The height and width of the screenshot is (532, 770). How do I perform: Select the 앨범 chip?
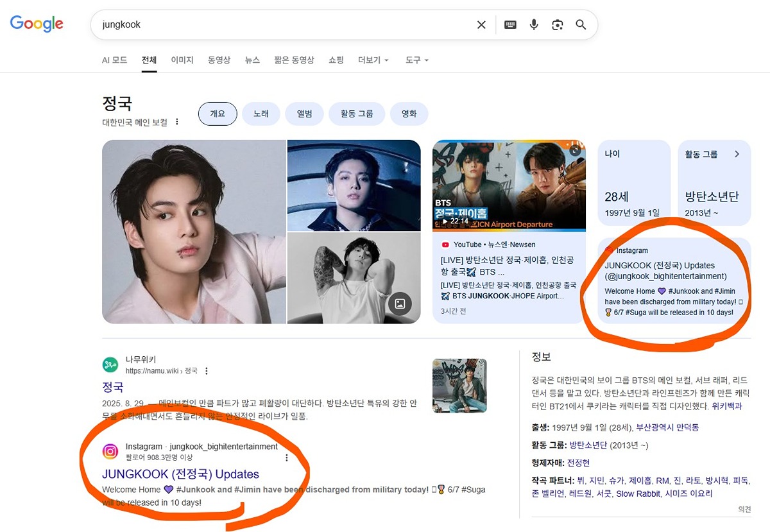[x=304, y=114]
